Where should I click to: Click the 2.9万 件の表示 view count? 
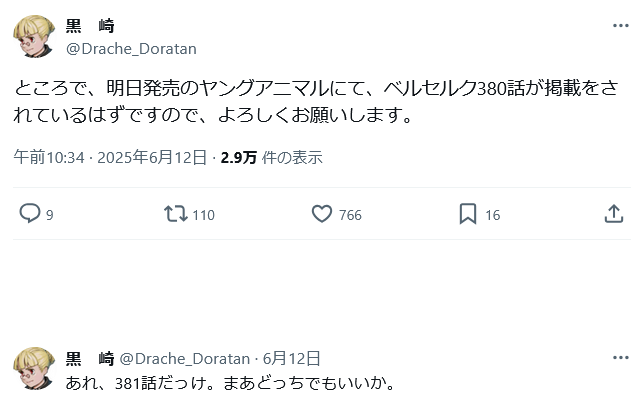pos(271,157)
